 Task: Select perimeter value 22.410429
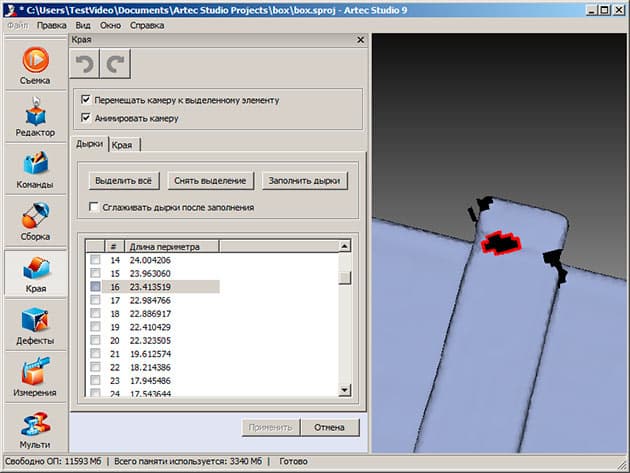pos(150,327)
